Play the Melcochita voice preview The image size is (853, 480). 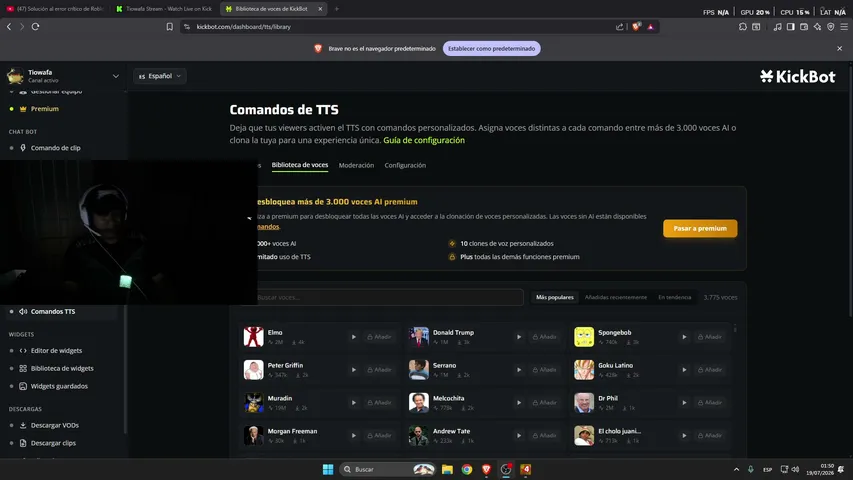pos(519,403)
